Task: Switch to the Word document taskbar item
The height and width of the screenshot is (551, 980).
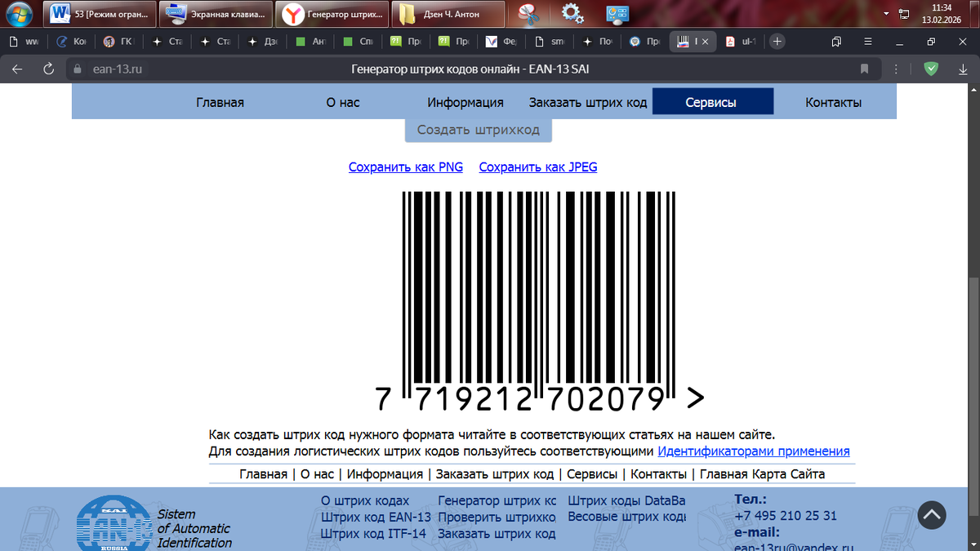Action: (x=100, y=14)
